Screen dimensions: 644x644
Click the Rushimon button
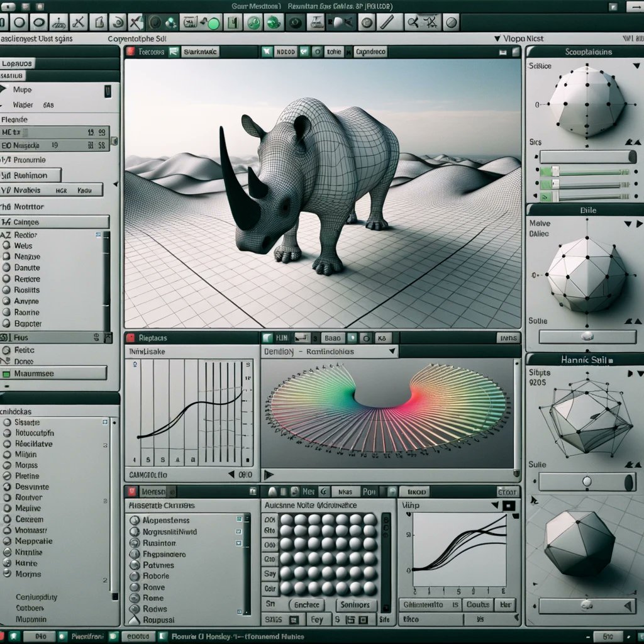click(x=31, y=175)
